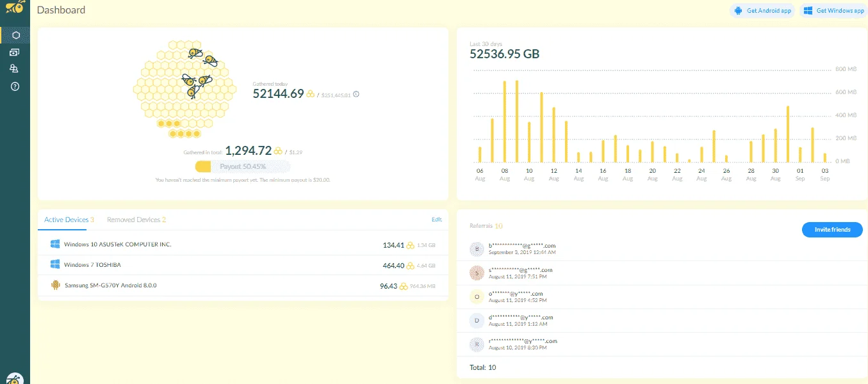Image resolution: width=868 pixels, height=384 pixels.
Task: Switch to the Active Devices tab
Action: click(69, 220)
